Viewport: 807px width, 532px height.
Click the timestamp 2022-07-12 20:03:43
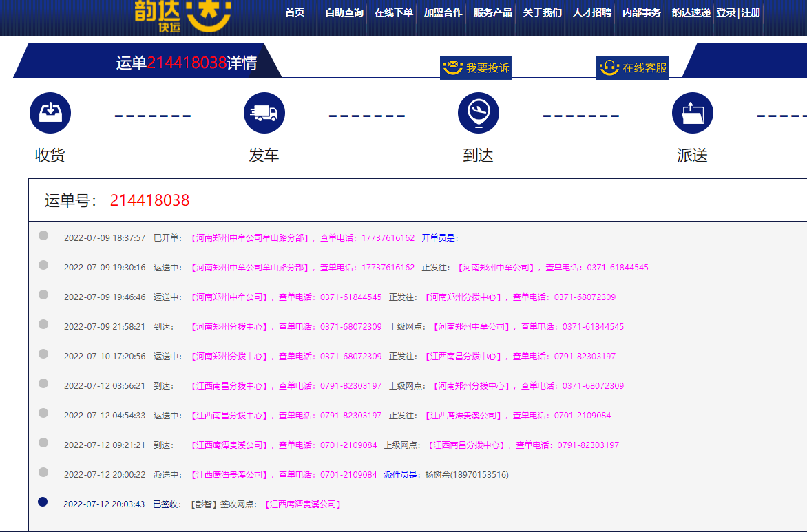coord(104,504)
